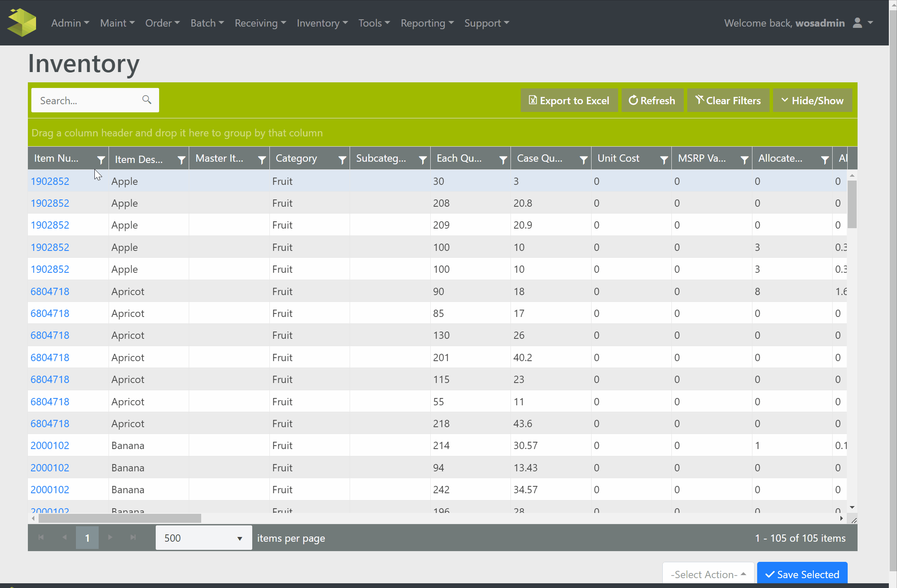
Task: Open Item Description column filter icon
Action: point(181,160)
